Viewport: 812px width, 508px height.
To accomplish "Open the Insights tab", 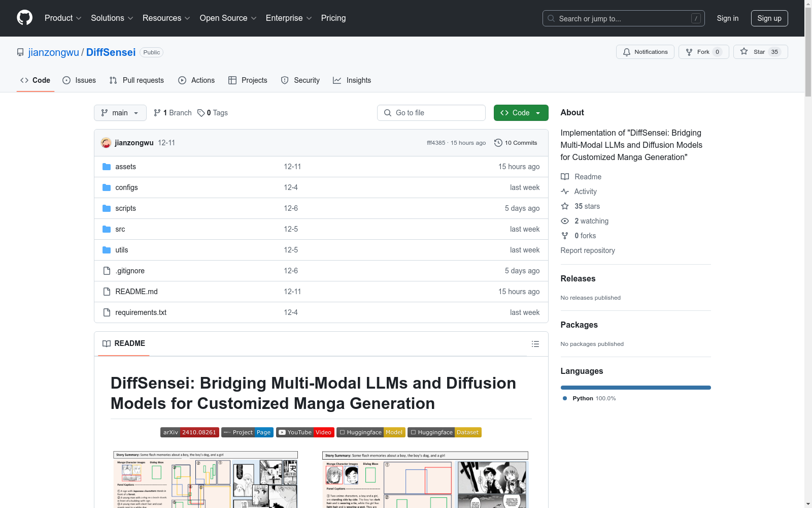I will point(352,80).
